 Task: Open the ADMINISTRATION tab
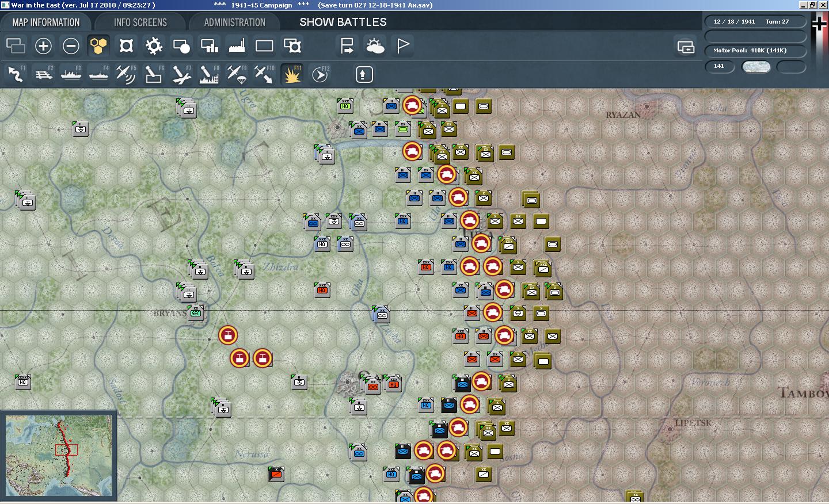(234, 22)
